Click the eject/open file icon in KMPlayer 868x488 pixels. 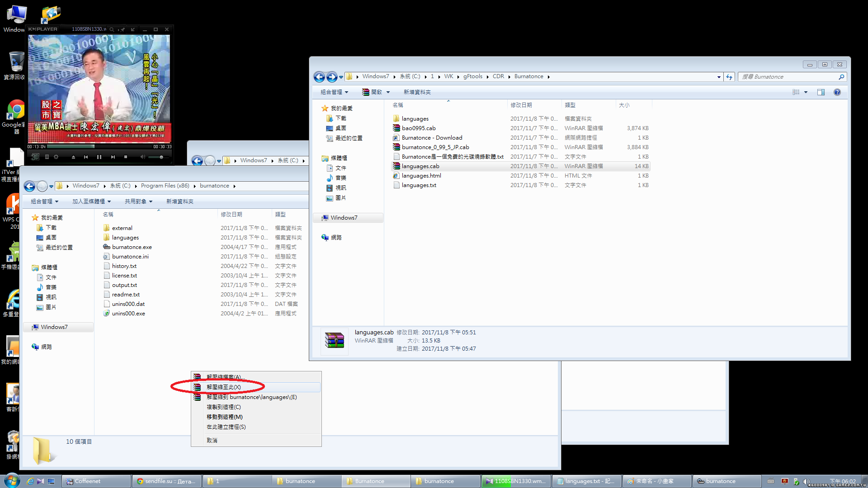point(73,157)
